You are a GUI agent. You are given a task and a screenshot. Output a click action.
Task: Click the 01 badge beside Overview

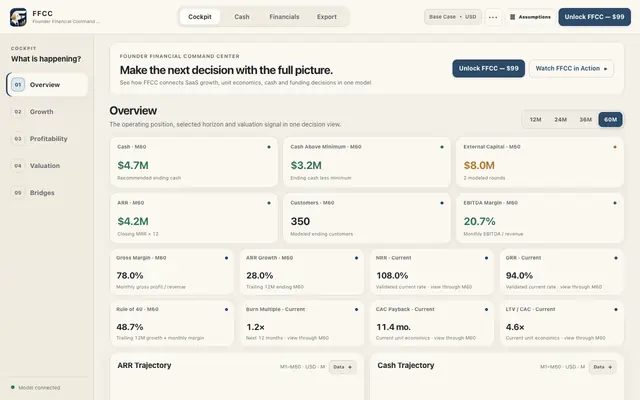click(x=18, y=85)
